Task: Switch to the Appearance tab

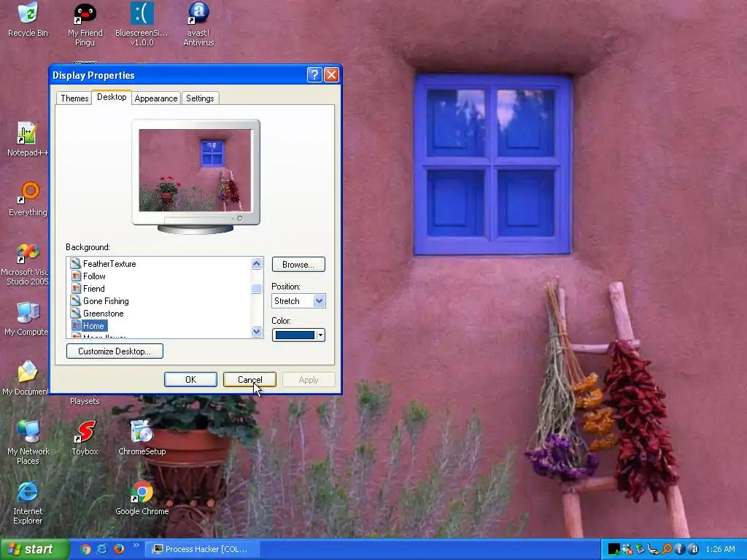Action: (x=156, y=98)
